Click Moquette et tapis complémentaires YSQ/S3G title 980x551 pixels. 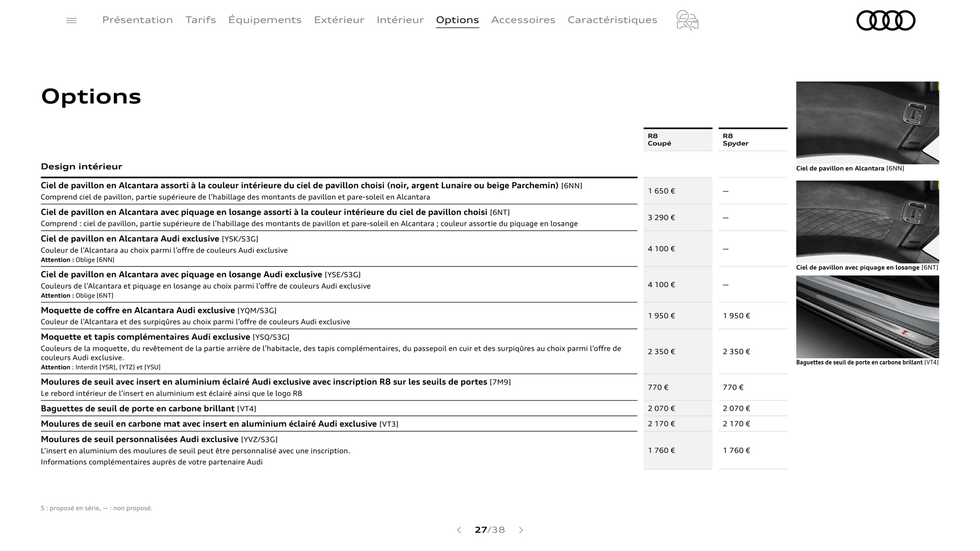[x=165, y=337]
